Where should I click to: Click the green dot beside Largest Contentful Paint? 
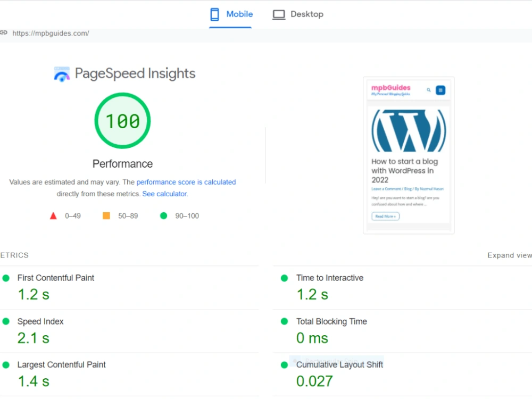pyautogui.click(x=6, y=365)
